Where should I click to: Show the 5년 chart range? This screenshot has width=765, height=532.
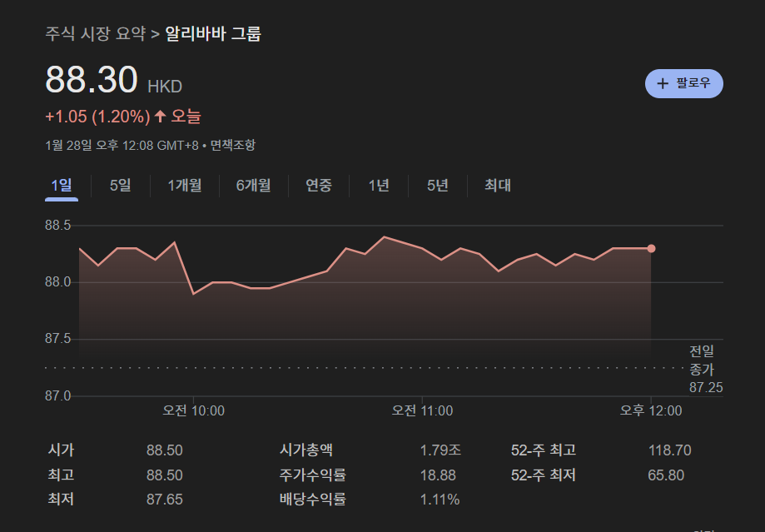[437, 186]
